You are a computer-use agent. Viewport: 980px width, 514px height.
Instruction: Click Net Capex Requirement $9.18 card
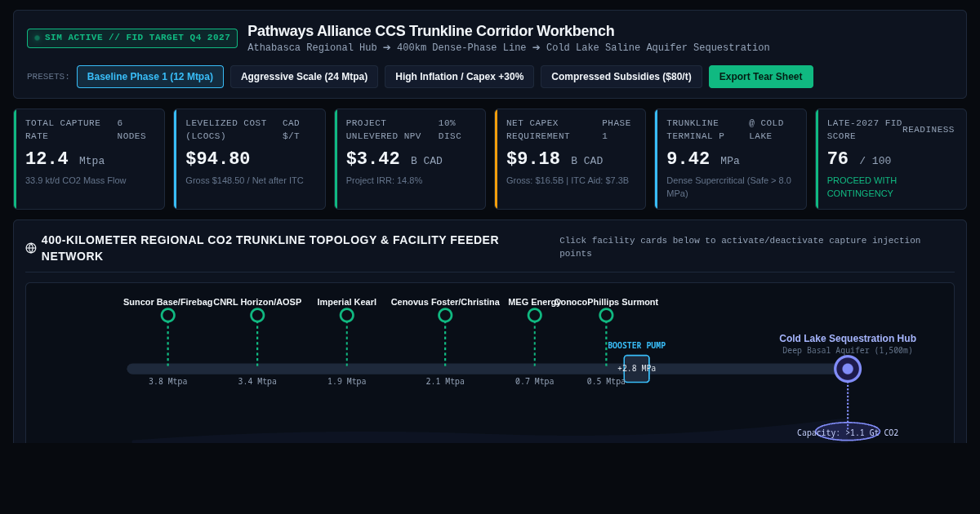570,159
